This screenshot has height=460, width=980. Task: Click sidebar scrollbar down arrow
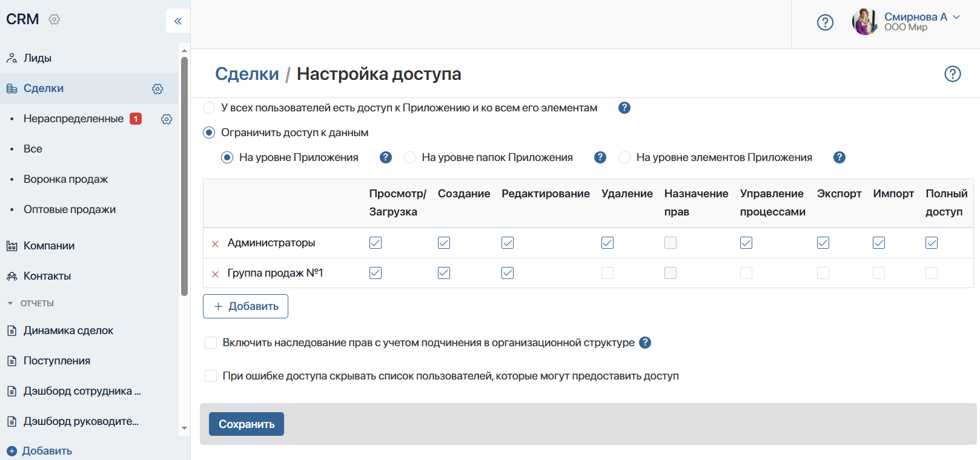(x=184, y=429)
